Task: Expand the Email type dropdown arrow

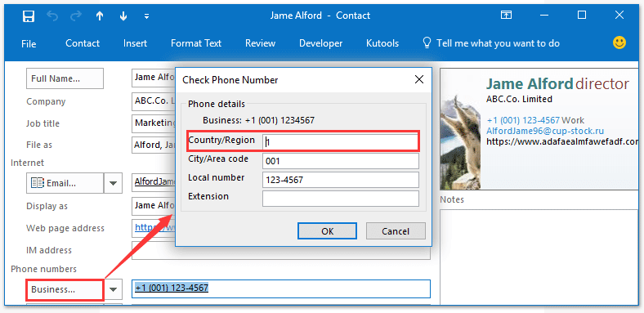Action: coord(114,183)
